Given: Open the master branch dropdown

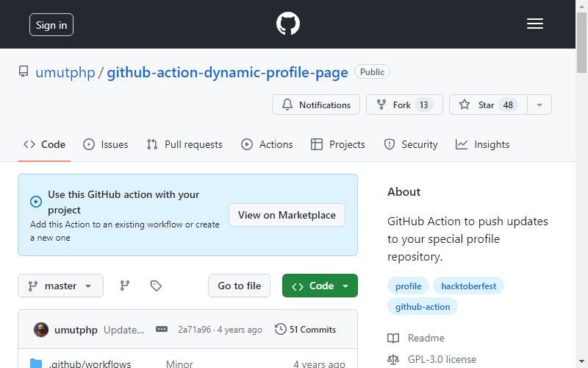Looking at the screenshot, I should (60, 286).
